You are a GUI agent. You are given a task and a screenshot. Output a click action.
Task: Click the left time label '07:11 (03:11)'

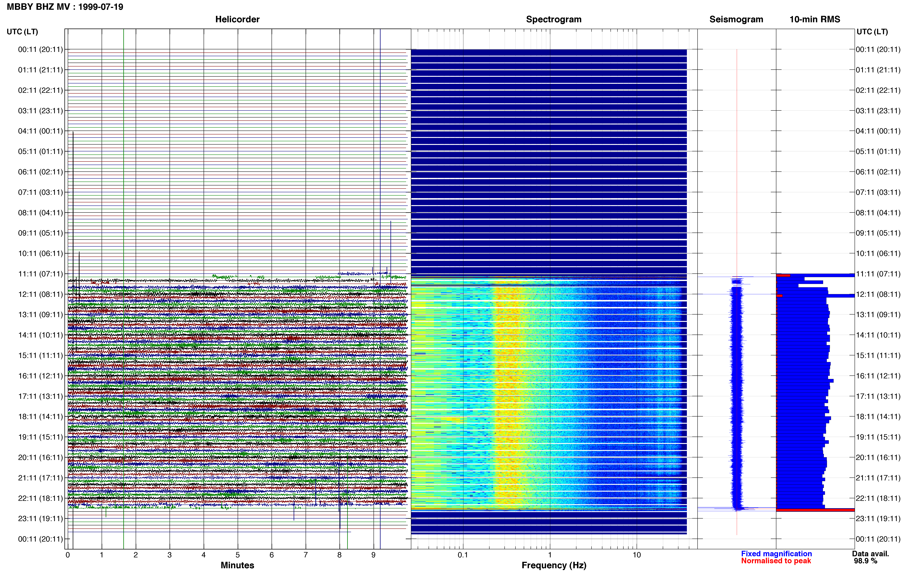(41, 192)
